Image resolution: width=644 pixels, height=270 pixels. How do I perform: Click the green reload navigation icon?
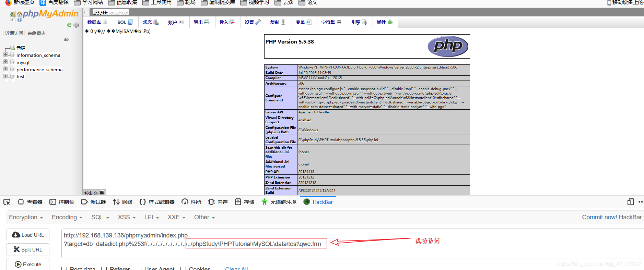pos(69,25)
